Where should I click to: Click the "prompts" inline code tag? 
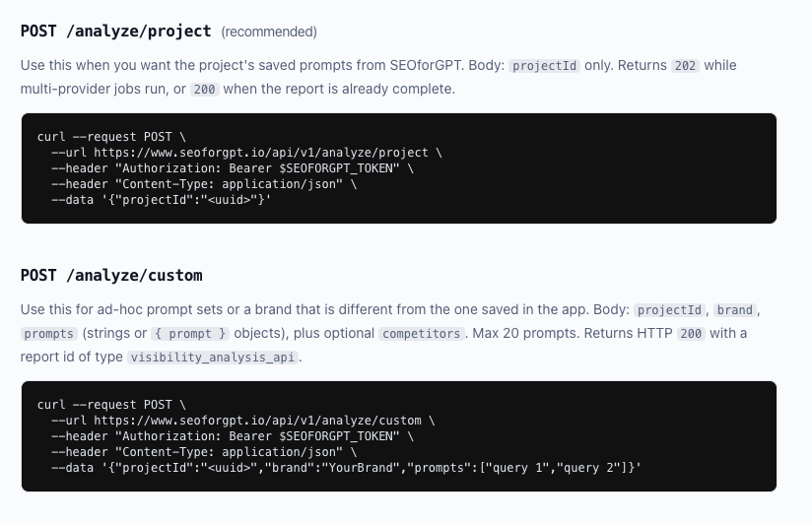click(x=48, y=334)
